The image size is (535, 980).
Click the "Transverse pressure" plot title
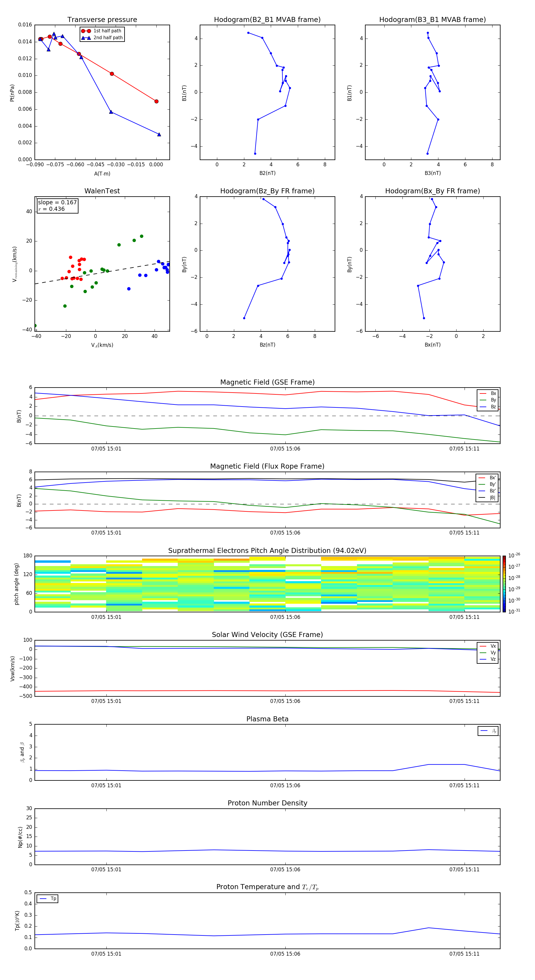click(x=102, y=20)
